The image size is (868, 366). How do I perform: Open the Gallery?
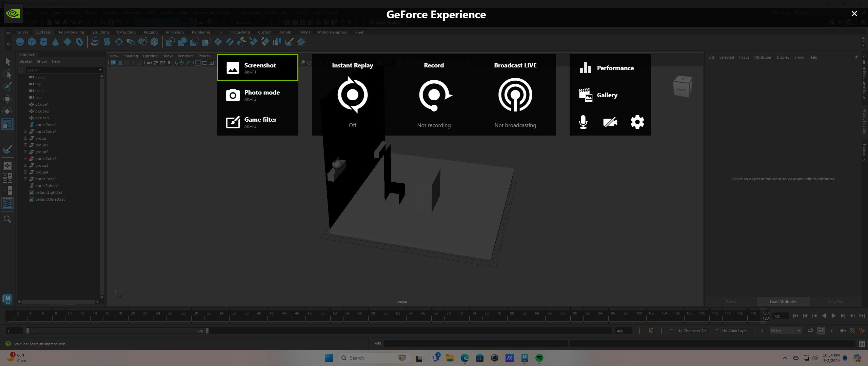(x=610, y=95)
